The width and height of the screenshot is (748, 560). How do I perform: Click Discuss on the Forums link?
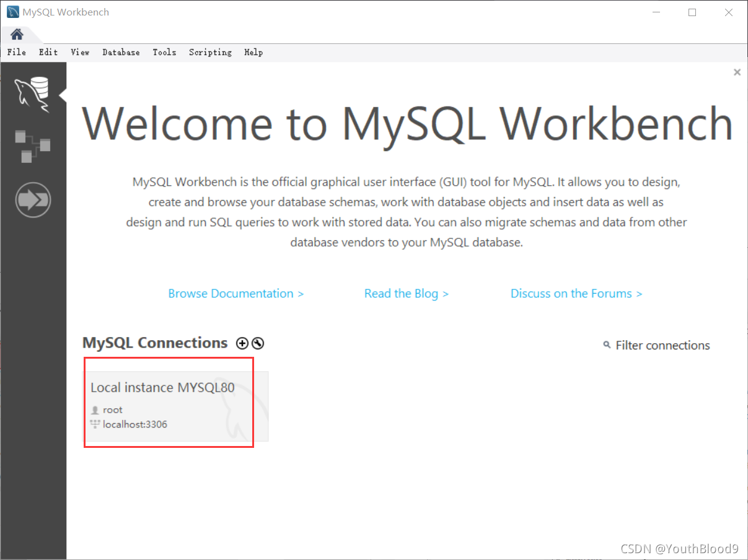pyautogui.click(x=576, y=294)
